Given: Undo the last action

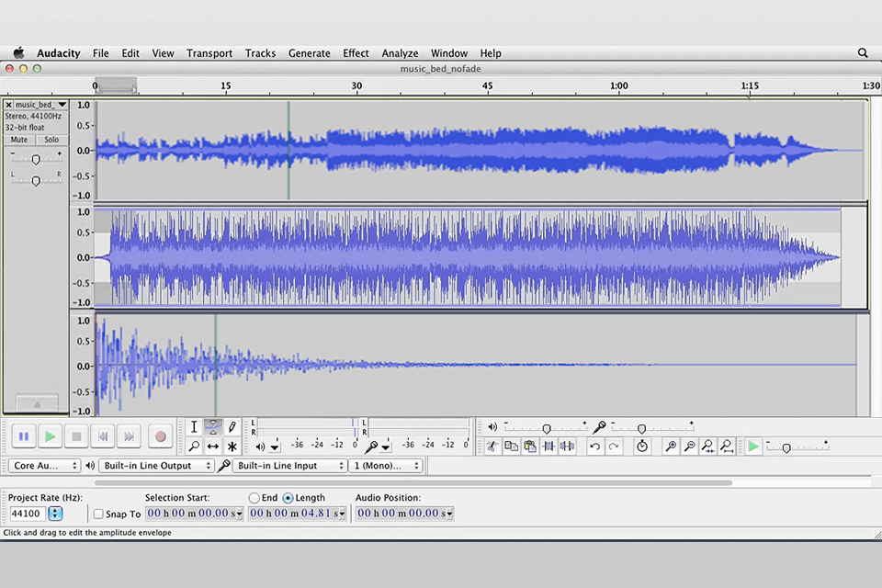Looking at the screenshot, I should tap(594, 447).
